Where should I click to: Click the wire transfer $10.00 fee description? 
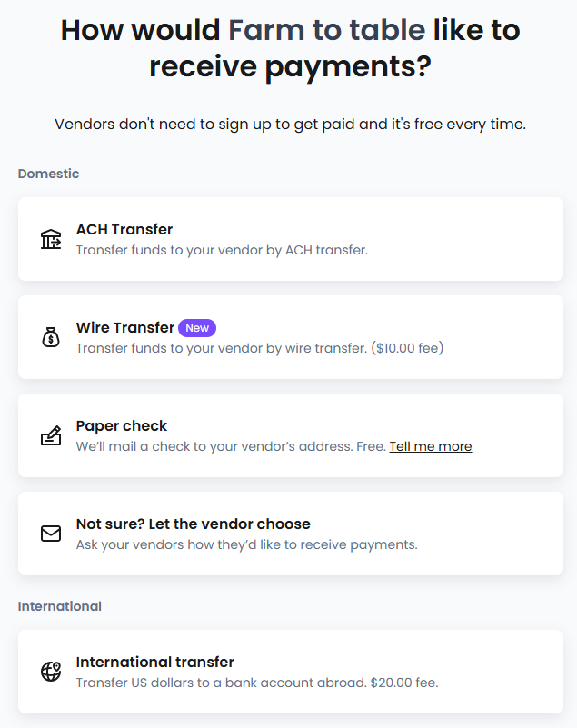(x=259, y=348)
